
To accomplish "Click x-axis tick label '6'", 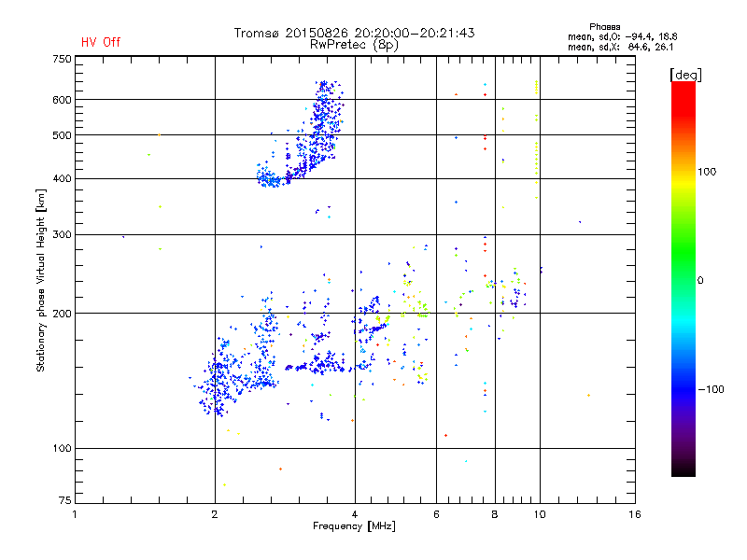I will 436,514.
